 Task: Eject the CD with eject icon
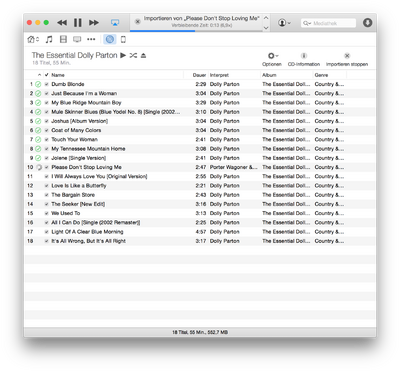coord(143,55)
